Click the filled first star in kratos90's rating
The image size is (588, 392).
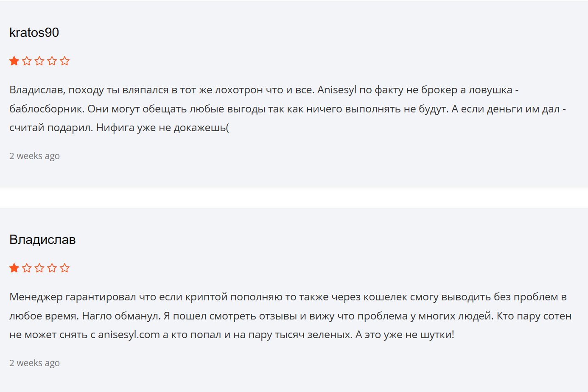(x=14, y=61)
